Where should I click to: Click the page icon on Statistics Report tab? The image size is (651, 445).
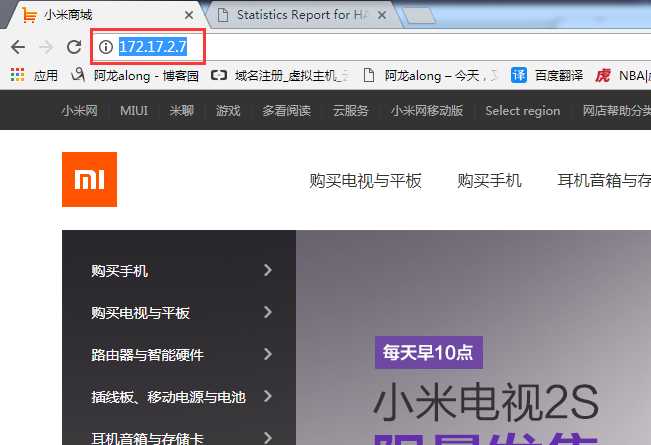[x=223, y=15]
